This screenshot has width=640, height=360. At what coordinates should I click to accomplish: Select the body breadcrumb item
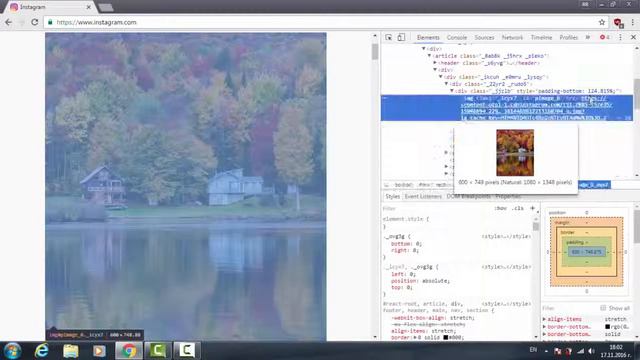[x=404, y=185]
